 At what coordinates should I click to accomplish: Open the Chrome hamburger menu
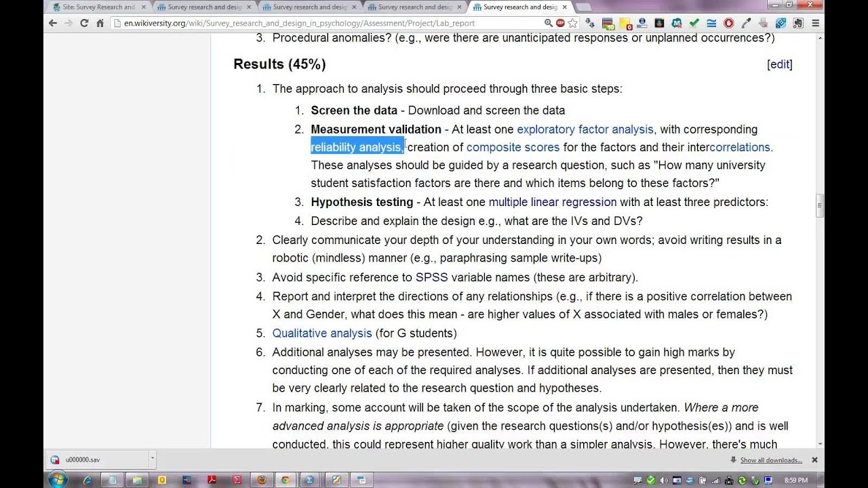coord(816,23)
